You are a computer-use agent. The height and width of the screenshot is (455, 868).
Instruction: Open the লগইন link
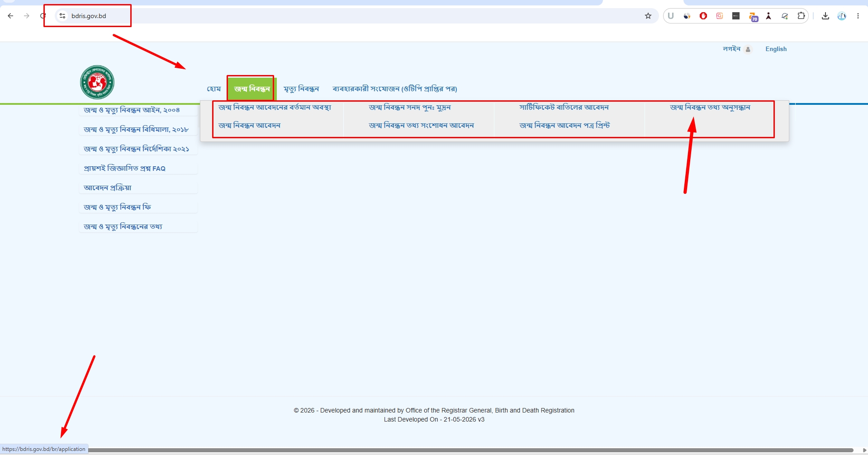coord(731,49)
